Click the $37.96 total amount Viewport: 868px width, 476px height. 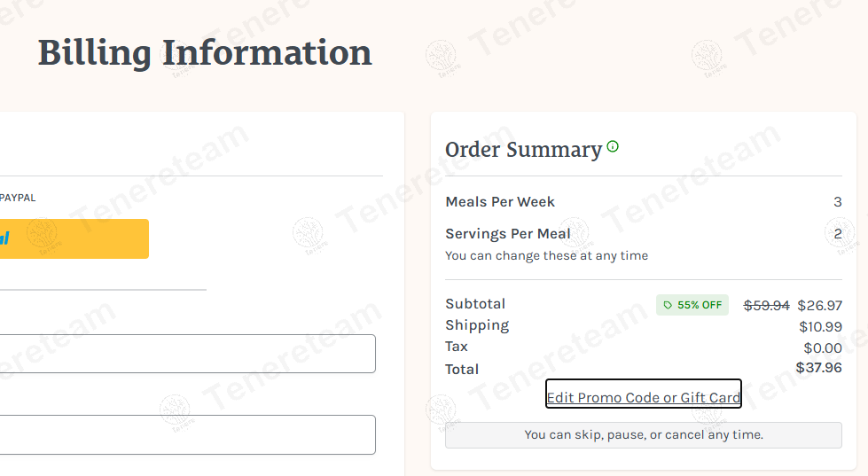click(x=818, y=367)
